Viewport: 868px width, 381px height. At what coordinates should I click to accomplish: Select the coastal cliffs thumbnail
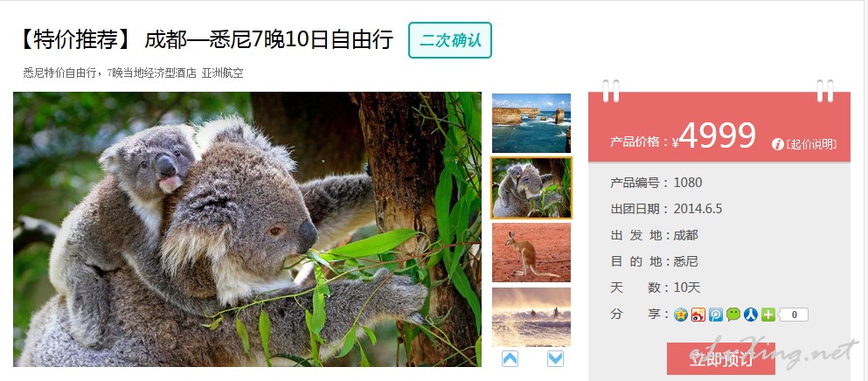pyautogui.click(x=531, y=123)
